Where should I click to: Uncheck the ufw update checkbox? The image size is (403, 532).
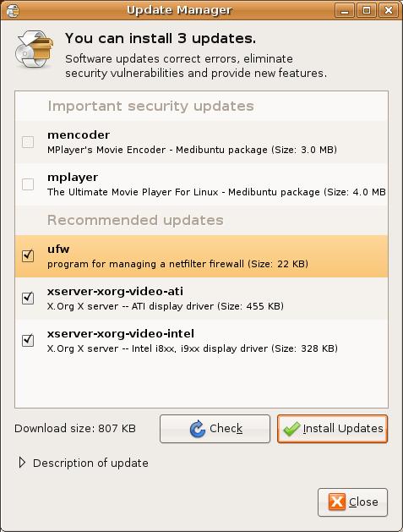[28, 255]
